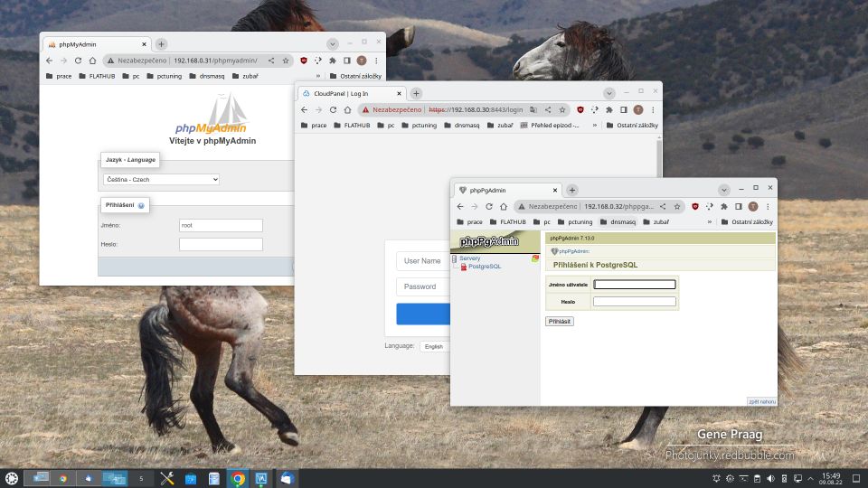Image resolution: width=868 pixels, height=488 pixels.
Task: Click Jméno field containing root
Action: tap(221, 225)
